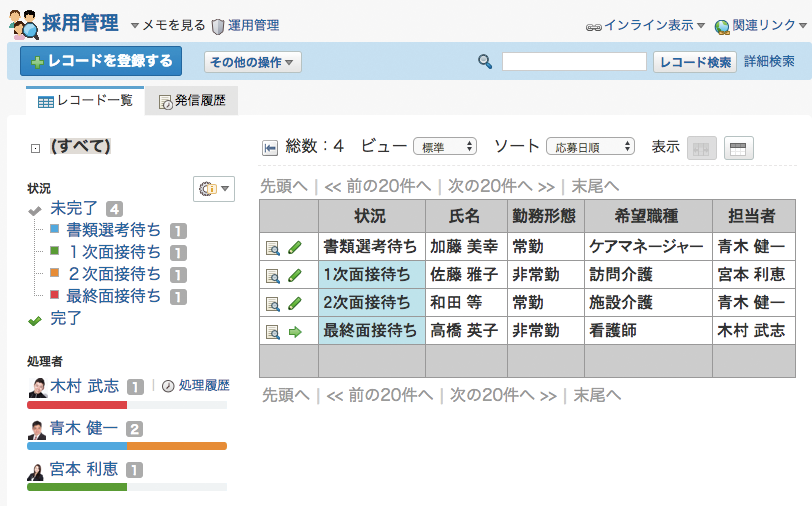Switch to the grid display icon
812x506 pixels.
pos(701,149)
